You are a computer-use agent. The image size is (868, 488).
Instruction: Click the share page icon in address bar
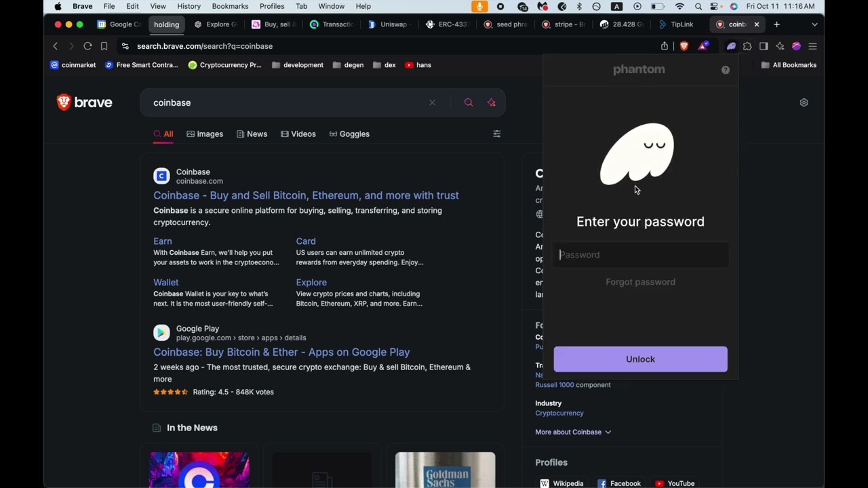[665, 46]
